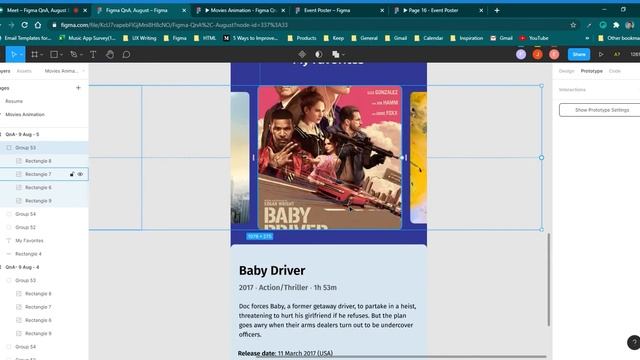Open the Inspiration bookmark folder
The image size is (640, 360).
(467, 38)
